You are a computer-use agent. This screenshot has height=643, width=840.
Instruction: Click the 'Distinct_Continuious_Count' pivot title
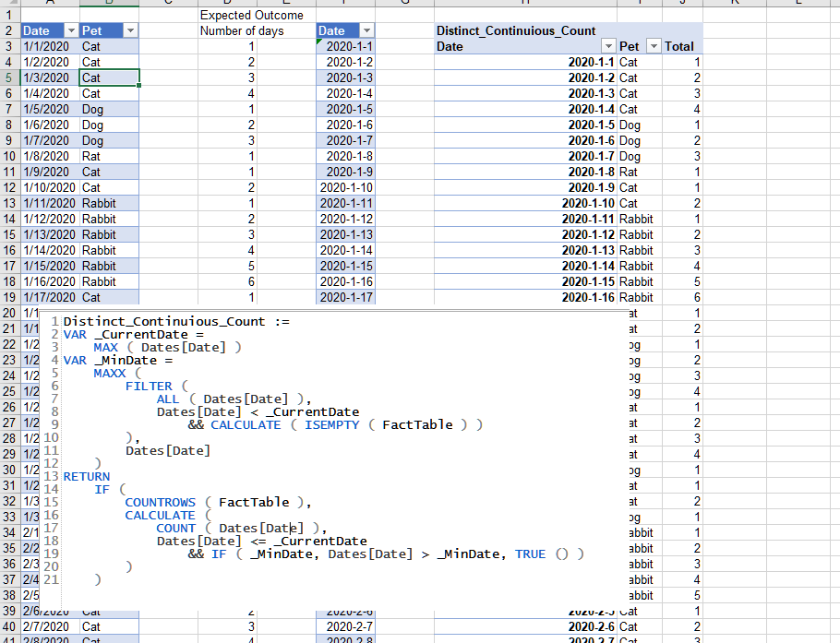pyautogui.click(x=515, y=30)
